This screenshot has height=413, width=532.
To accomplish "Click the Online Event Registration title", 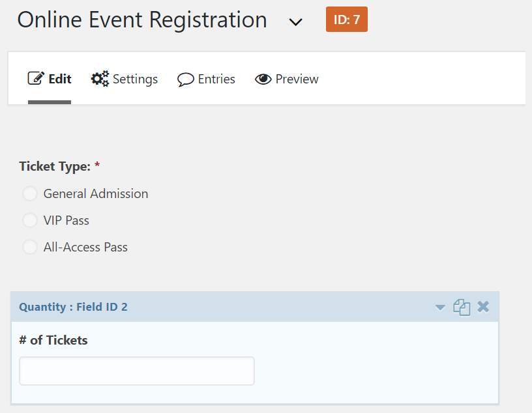I will coord(142,20).
